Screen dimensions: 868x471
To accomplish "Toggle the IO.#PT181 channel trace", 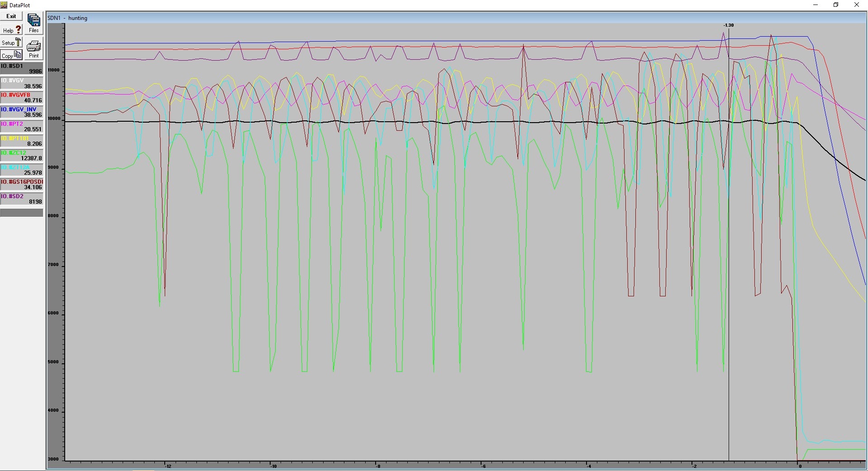I will coord(21,140).
